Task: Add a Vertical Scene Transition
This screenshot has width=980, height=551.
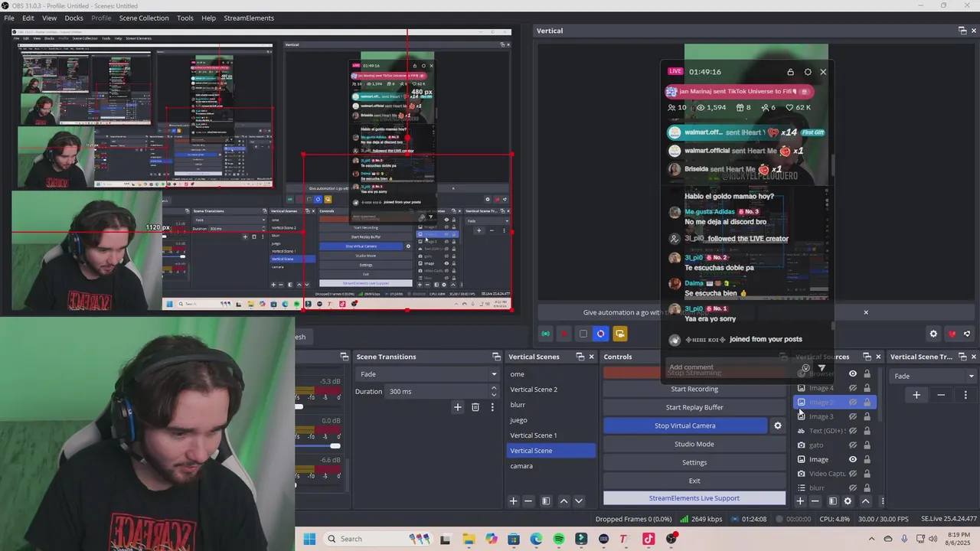Action: (x=916, y=395)
